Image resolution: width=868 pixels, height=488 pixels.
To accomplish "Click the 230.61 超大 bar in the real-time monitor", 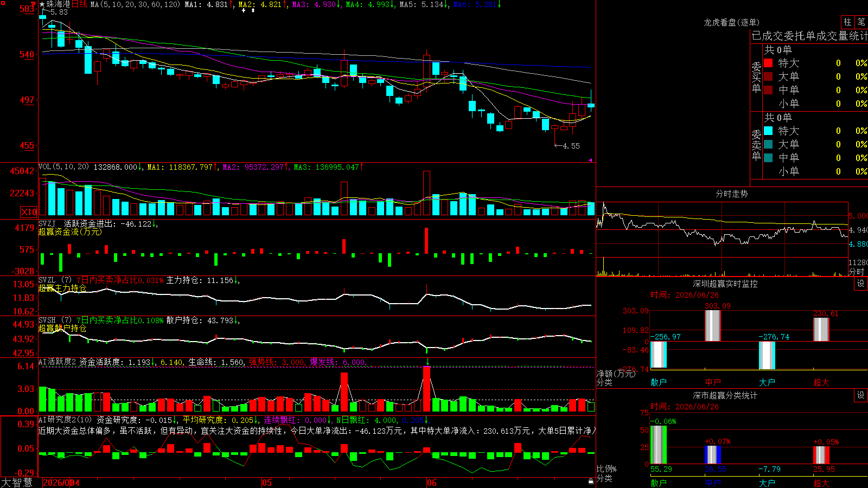I will click(821, 329).
